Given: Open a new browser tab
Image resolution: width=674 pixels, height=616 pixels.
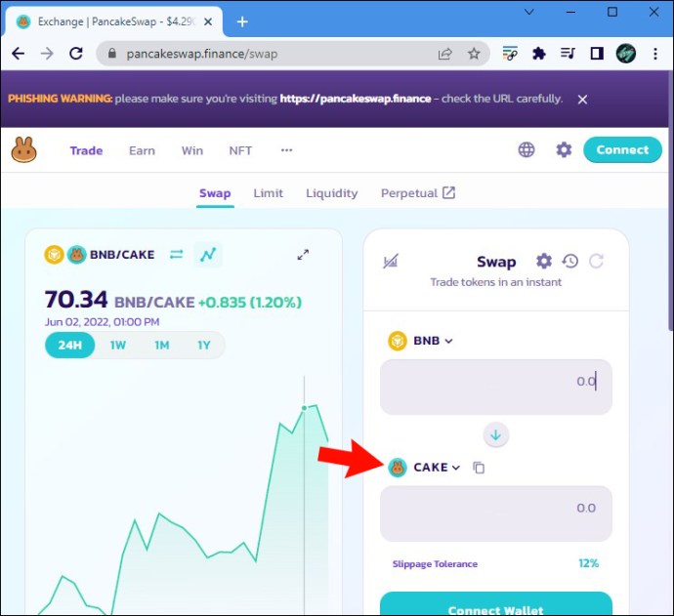Looking at the screenshot, I should coord(242,21).
